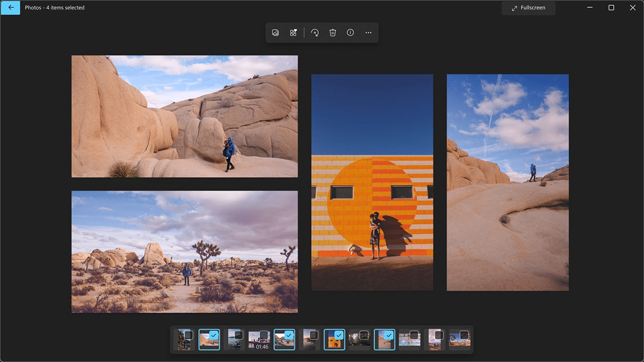Check the pool photo checkbox in filmstrip
The width and height of the screenshot is (644, 362).
(x=414, y=335)
